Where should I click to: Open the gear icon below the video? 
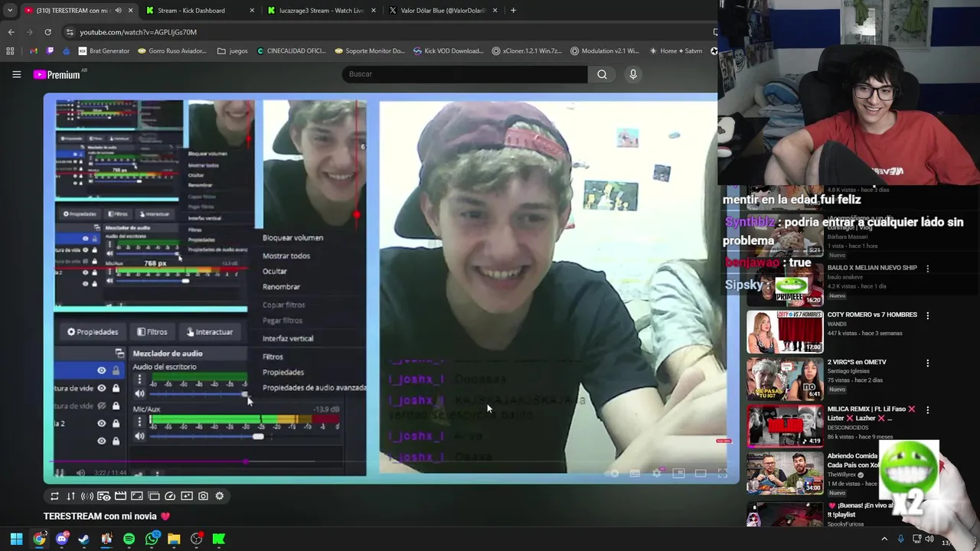[220, 496]
